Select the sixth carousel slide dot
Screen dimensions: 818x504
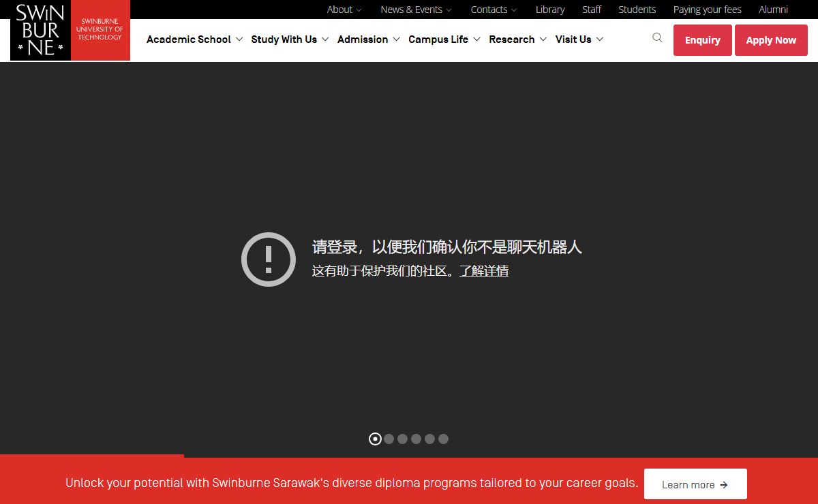(x=443, y=439)
